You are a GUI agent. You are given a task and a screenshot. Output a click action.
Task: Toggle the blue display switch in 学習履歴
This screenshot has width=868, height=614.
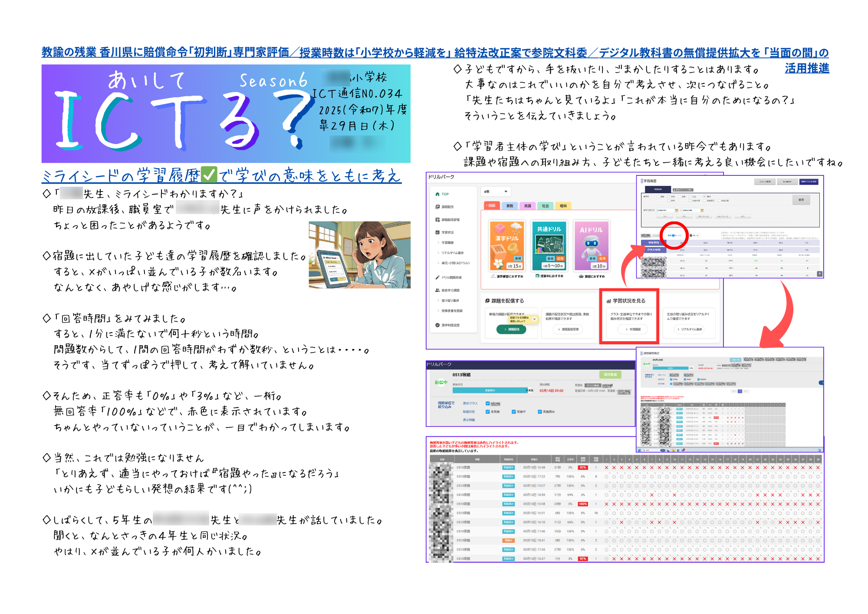674,235
